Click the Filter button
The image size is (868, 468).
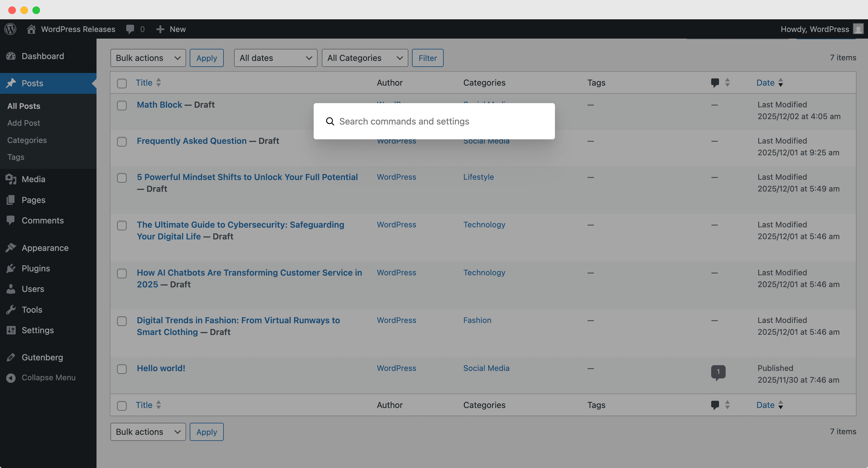click(427, 58)
